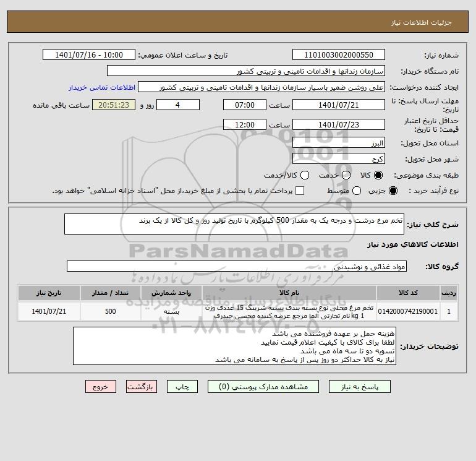Select the متوسط purchase type radio
This screenshot has height=461, width=476.
[357, 191]
